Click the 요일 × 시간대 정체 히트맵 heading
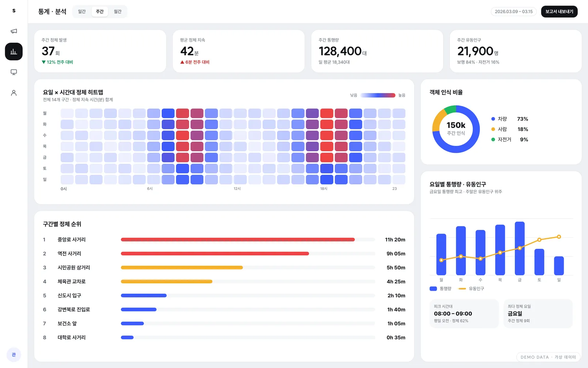 tap(73, 92)
